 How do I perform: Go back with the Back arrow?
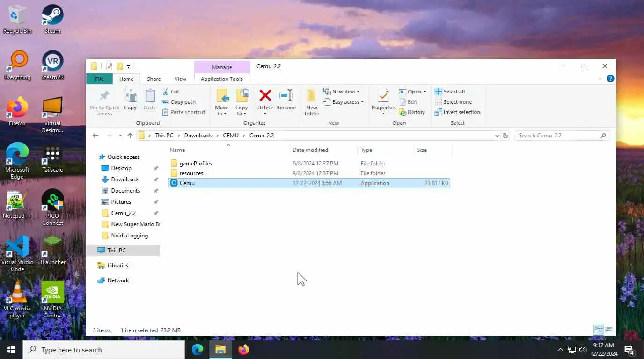coord(95,136)
